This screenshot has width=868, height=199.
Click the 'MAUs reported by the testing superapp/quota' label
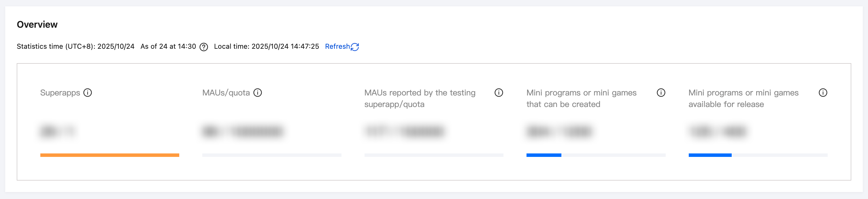click(420, 98)
